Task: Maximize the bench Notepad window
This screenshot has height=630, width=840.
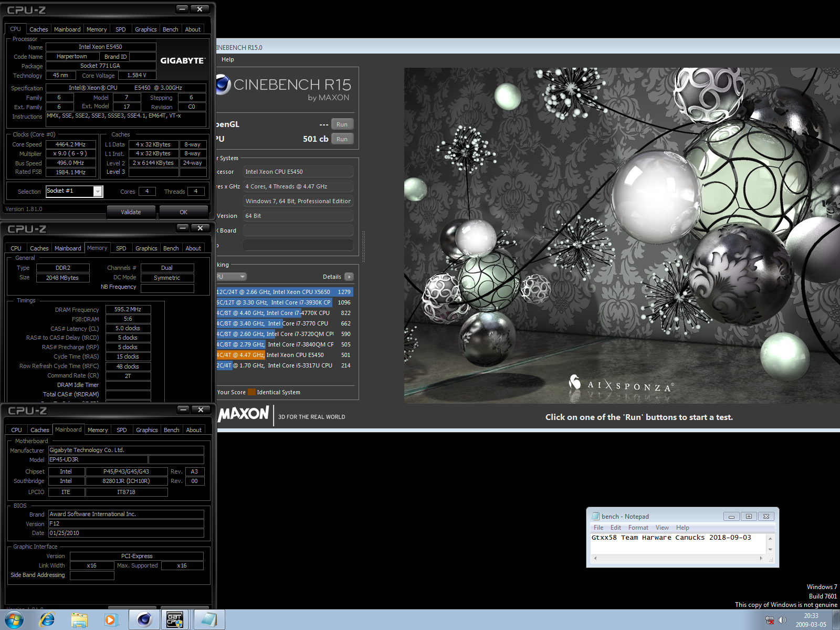Action: coord(749,517)
